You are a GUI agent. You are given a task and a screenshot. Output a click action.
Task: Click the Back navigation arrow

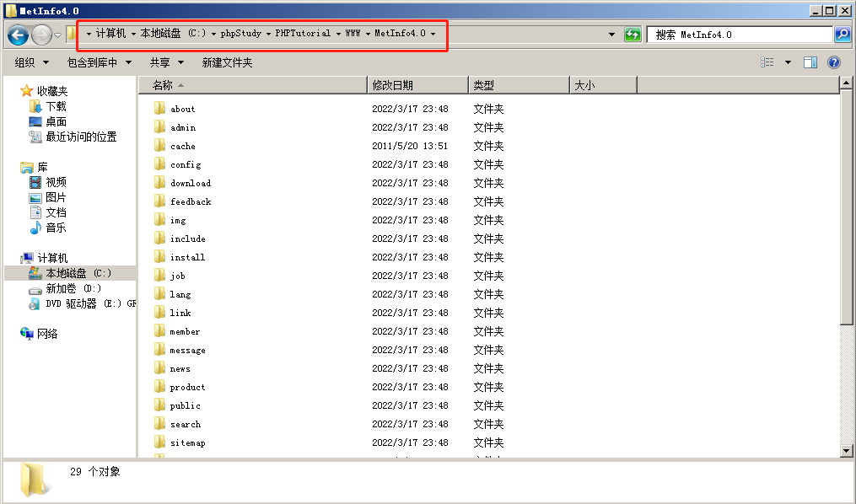tap(18, 35)
